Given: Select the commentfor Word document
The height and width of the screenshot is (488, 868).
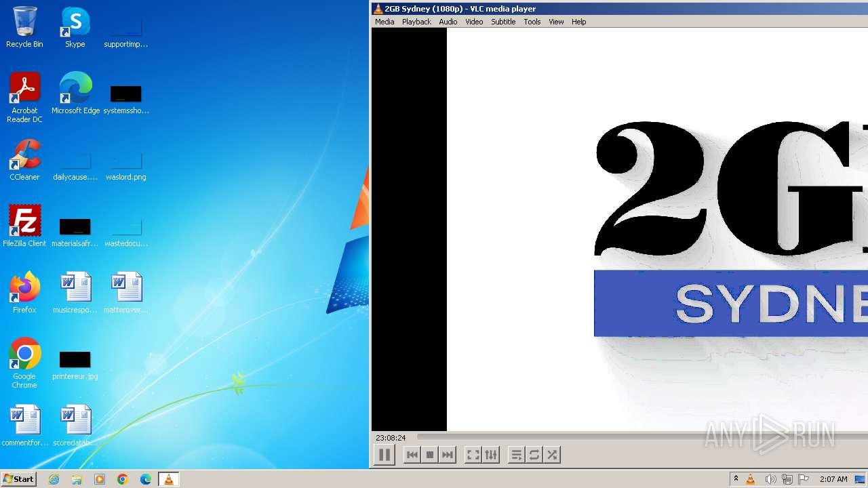Looking at the screenshot, I should [x=24, y=426].
